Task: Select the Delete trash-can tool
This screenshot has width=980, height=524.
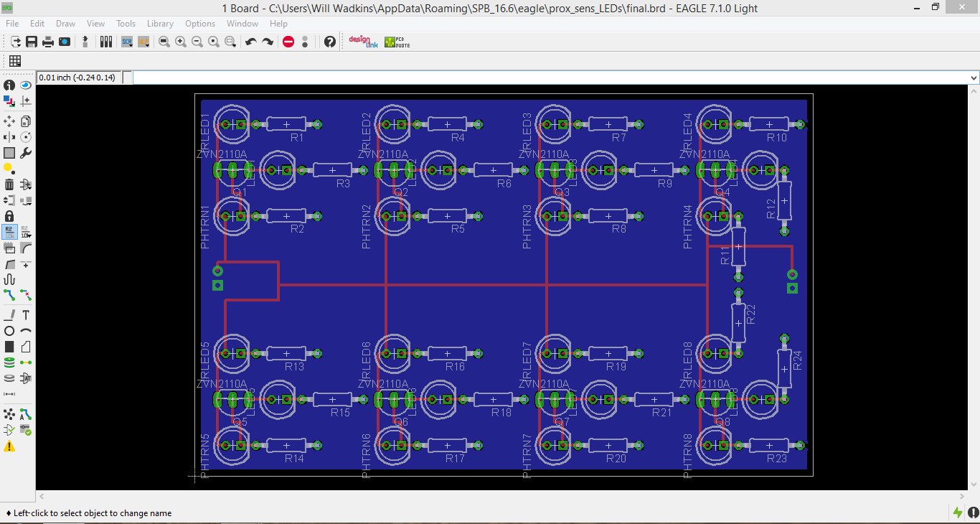Action: point(9,184)
